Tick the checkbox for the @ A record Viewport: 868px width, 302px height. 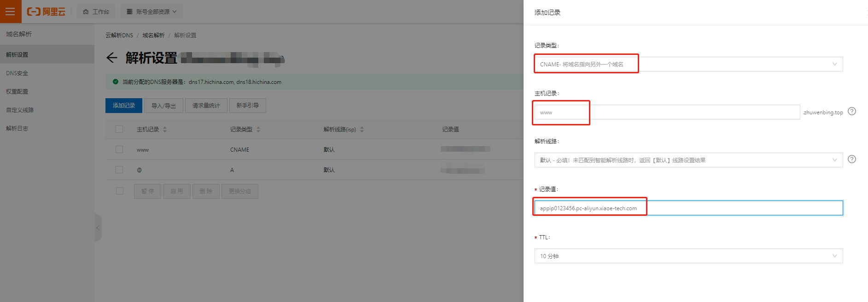click(119, 170)
